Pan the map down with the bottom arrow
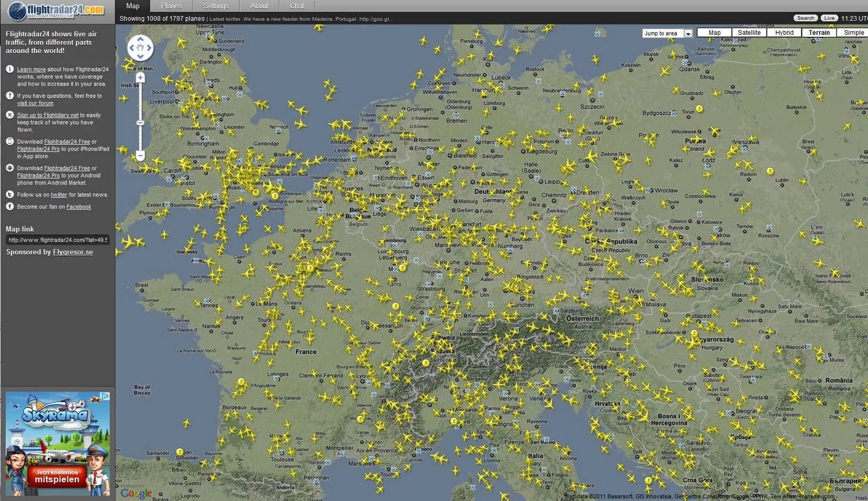 [x=140, y=56]
